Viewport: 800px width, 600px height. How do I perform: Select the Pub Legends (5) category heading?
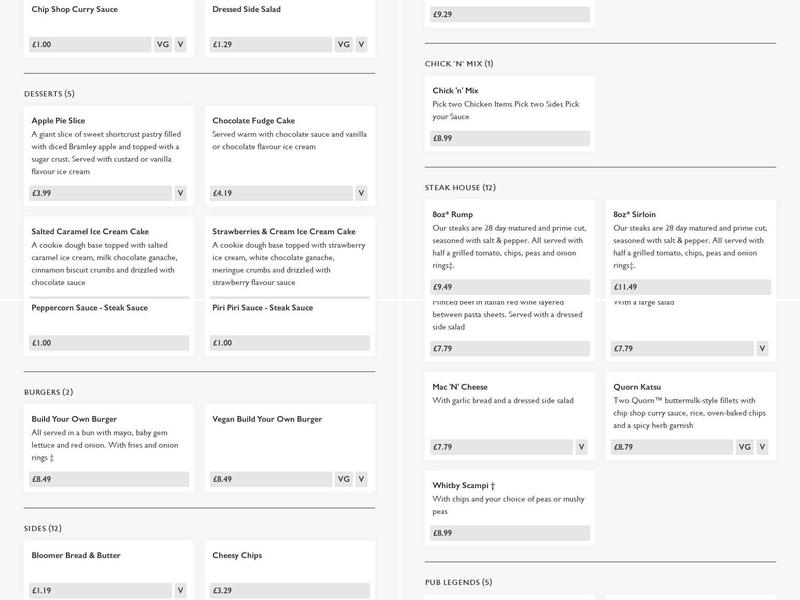click(x=458, y=582)
